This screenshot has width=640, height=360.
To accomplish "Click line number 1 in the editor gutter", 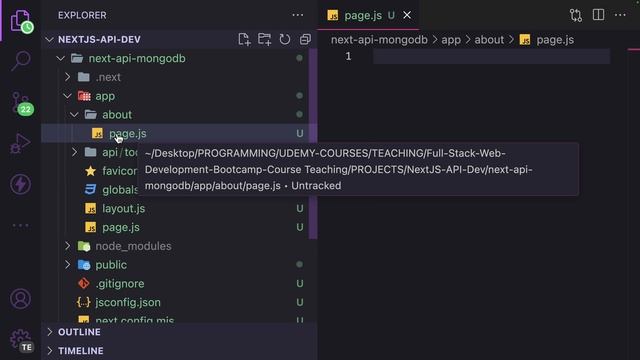I will tap(348, 56).
